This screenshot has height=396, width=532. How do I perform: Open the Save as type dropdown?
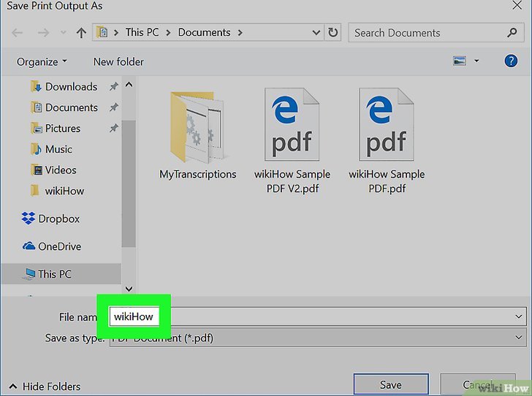click(x=318, y=338)
